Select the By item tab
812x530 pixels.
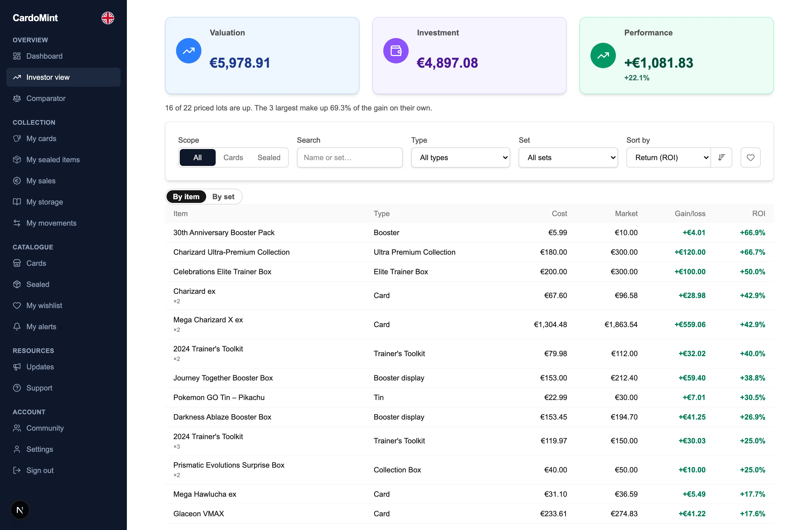coord(186,197)
